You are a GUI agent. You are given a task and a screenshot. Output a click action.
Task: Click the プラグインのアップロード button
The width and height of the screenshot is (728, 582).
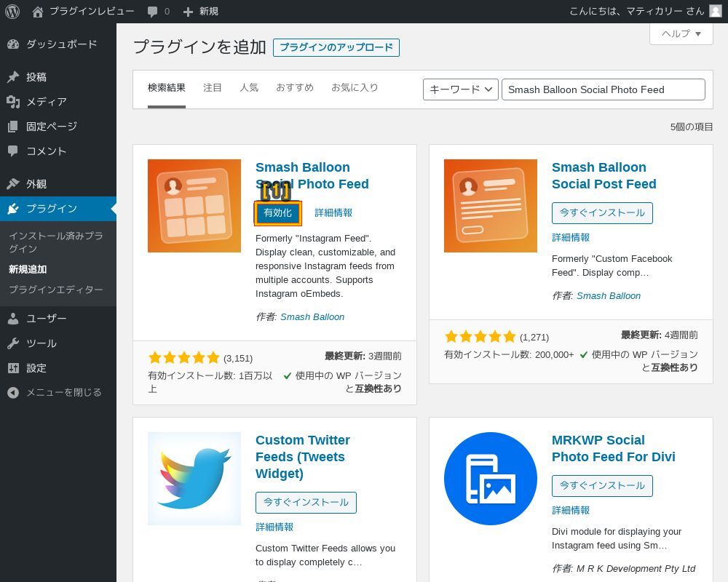pos(336,47)
